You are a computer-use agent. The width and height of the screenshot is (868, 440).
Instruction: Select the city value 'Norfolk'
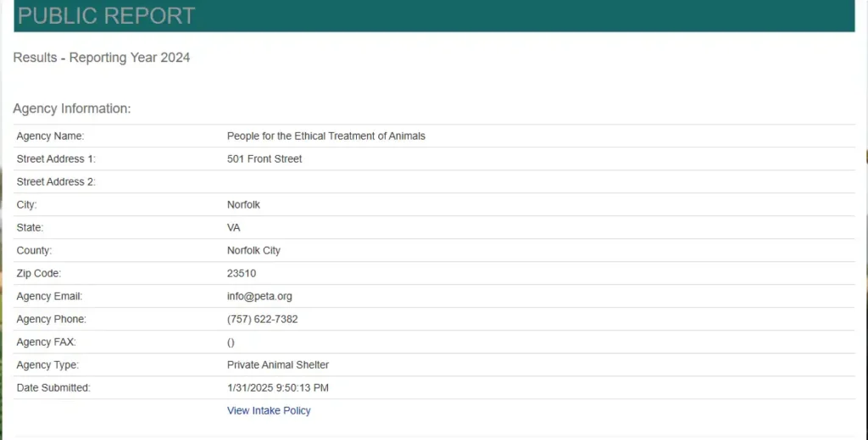coord(243,205)
